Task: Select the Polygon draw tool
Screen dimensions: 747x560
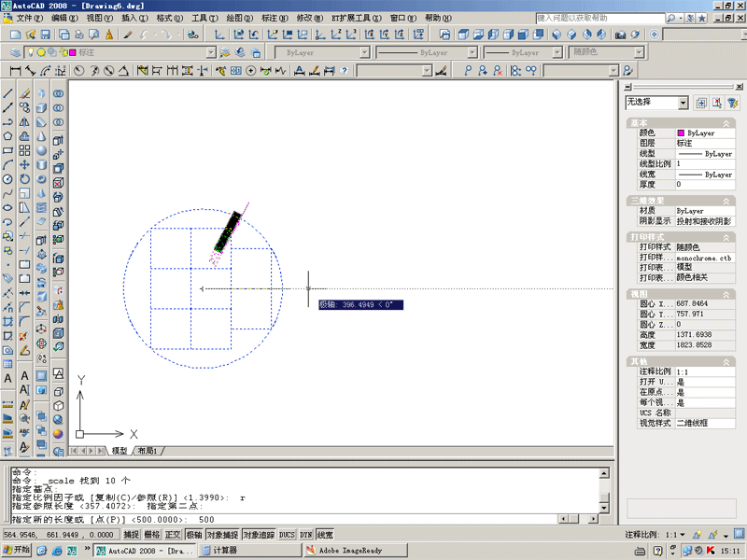Action: click(7, 136)
